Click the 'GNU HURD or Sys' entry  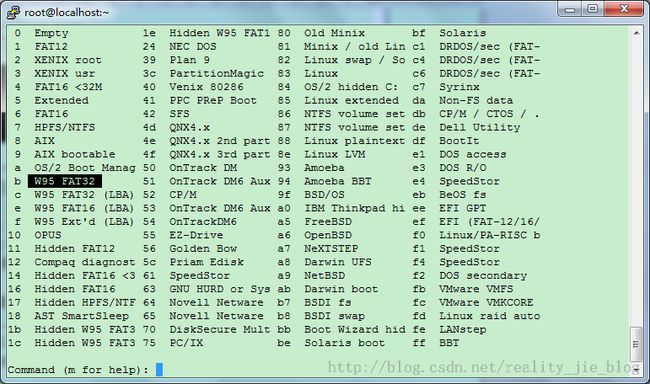[x=220, y=289]
